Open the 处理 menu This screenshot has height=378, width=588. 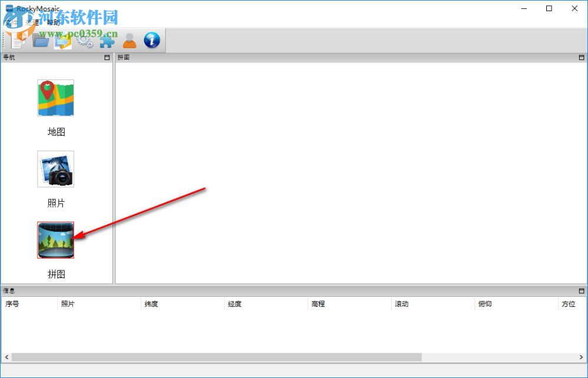(32, 22)
